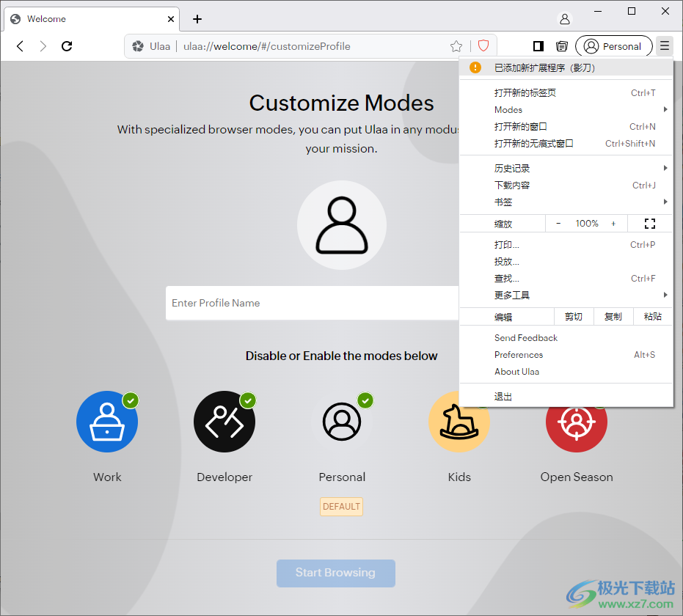
Task: Toggle the side panel icon
Action: click(538, 46)
